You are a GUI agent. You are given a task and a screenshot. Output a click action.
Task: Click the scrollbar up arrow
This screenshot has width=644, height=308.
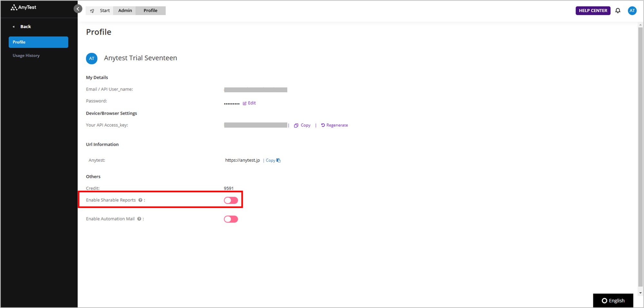coord(640,25)
